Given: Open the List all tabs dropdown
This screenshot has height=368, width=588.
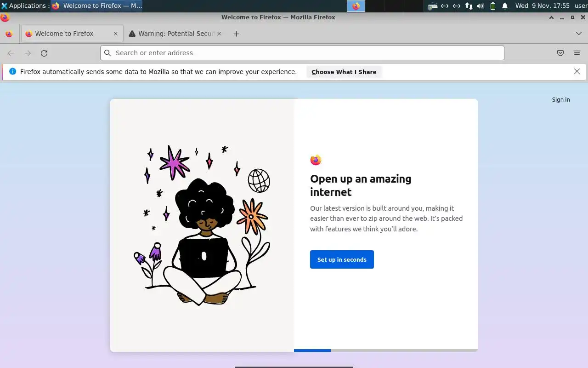Looking at the screenshot, I should point(579,34).
